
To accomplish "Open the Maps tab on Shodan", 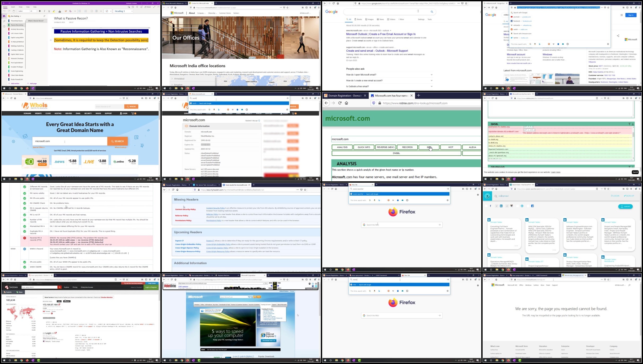I will [19, 292].
